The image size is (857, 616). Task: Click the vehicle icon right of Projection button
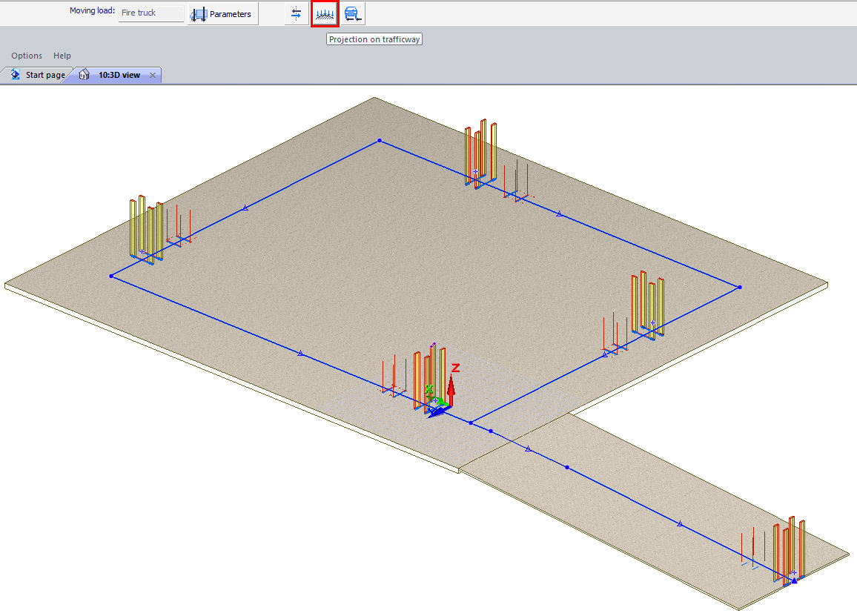[352, 13]
